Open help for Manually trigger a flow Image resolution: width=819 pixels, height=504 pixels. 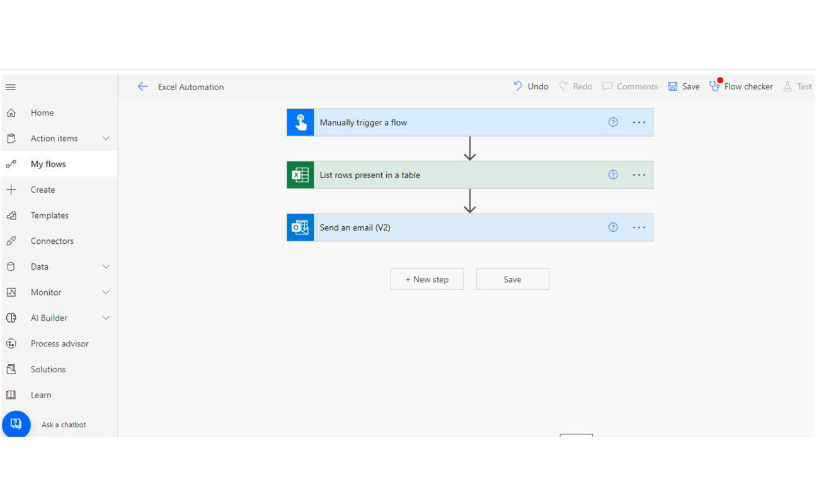point(613,122)
